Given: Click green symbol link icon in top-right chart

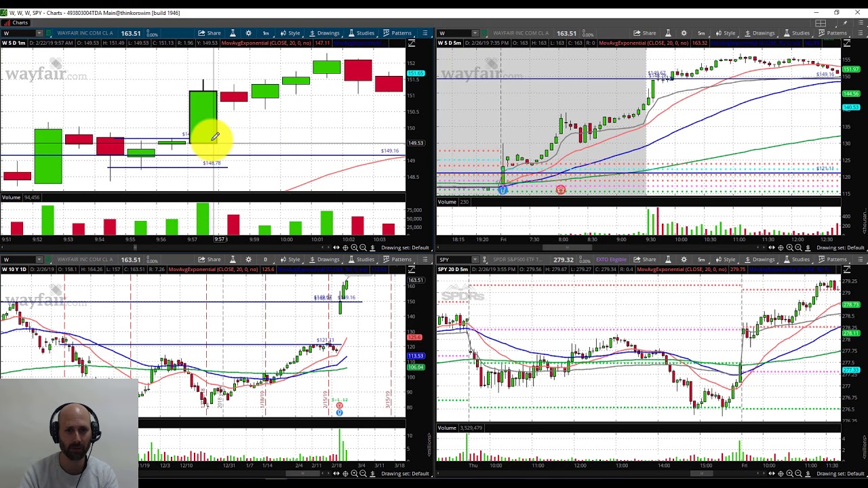Looking at the screenshot, I should click(484, 33).
